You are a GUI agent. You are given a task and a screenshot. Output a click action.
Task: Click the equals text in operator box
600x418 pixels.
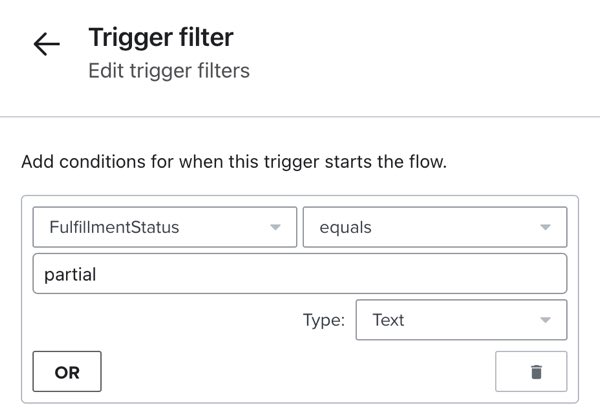[345, 227]
